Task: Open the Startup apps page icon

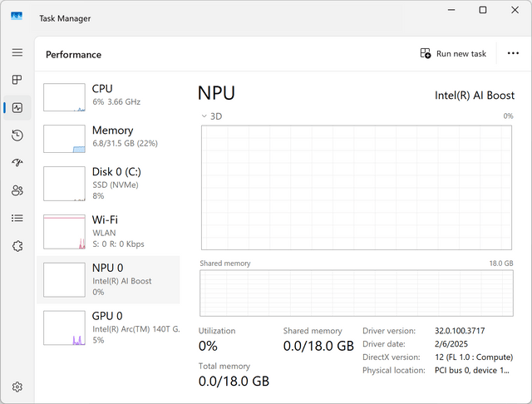Action: (17, 163)
